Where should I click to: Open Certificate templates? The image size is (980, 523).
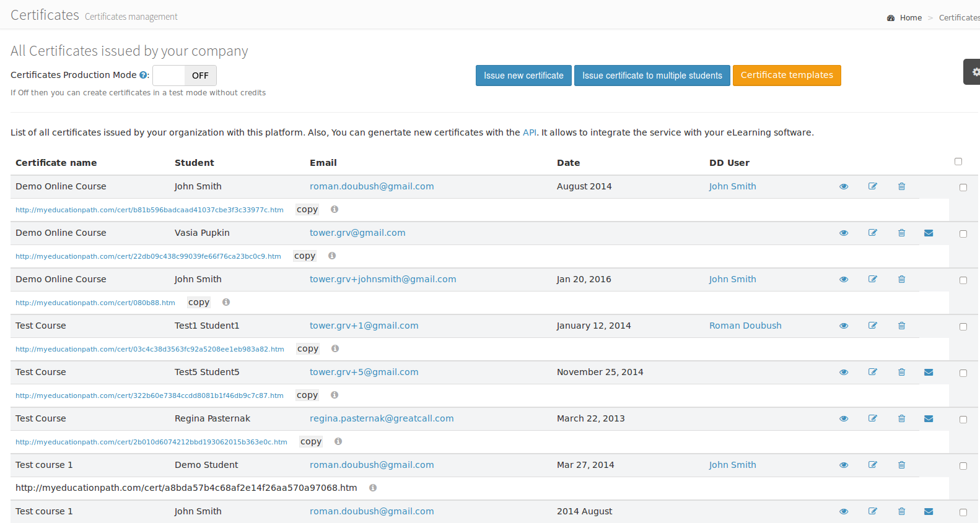coord(786,76)
